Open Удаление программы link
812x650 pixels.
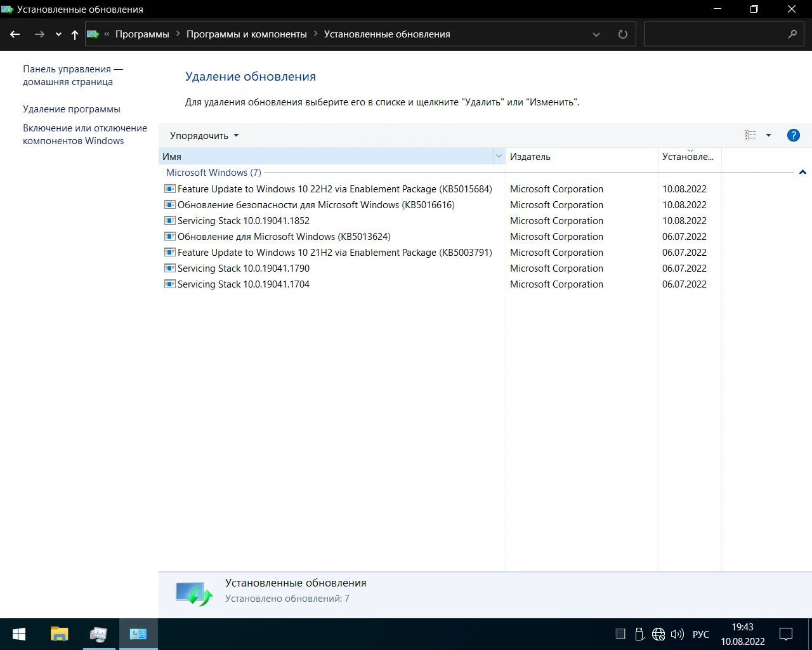coord(72,109)
